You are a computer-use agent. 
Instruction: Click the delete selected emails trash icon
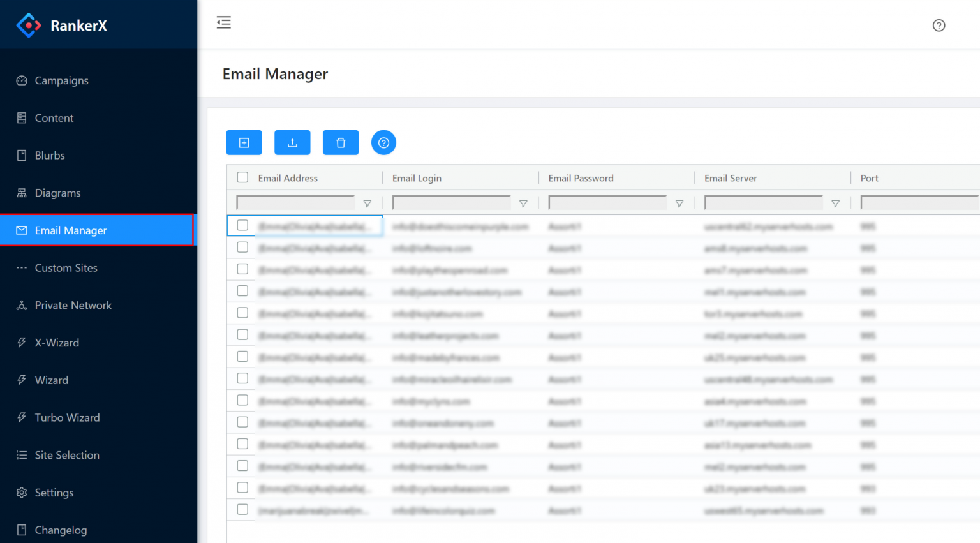click(340, 142)
